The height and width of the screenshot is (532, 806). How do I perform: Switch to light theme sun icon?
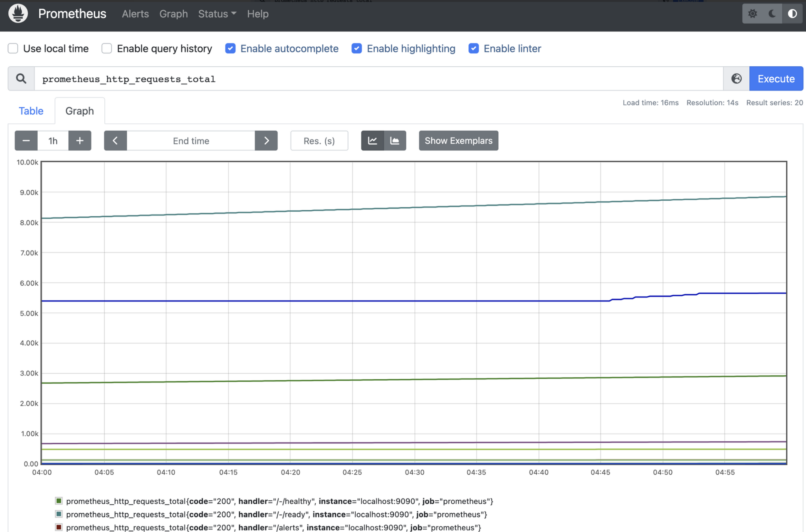[753, 14]
